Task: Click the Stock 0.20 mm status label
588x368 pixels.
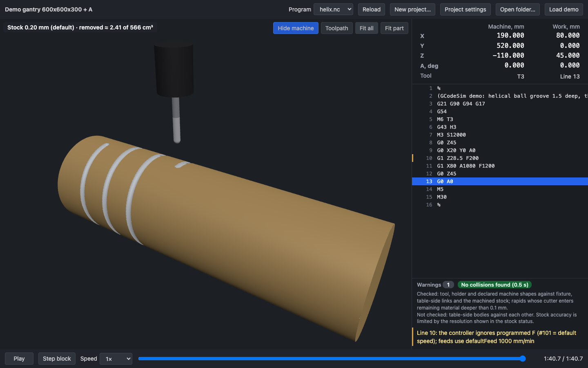Action: [x=80, y=27]
